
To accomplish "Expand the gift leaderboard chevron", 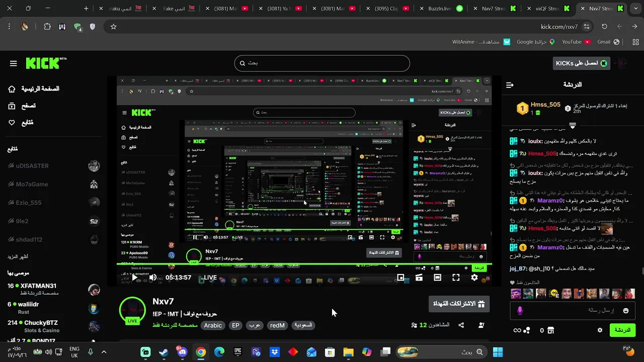I will pos(573,125).
